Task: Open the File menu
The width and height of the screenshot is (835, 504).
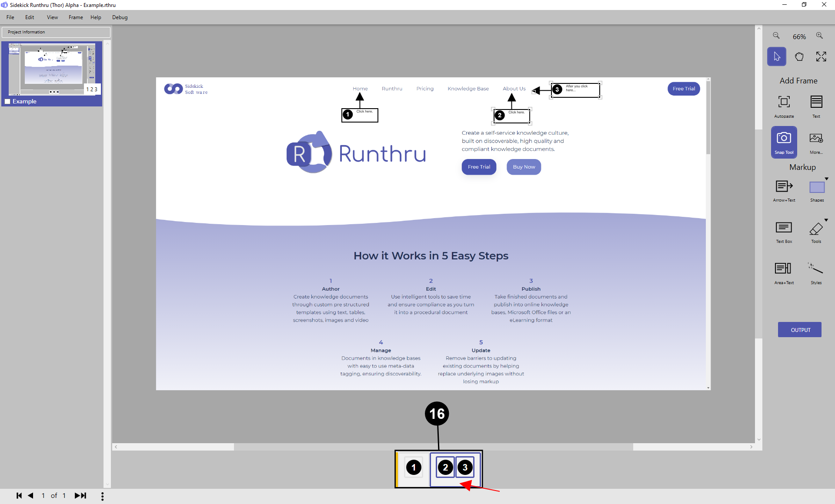Action: click(10, 17)
